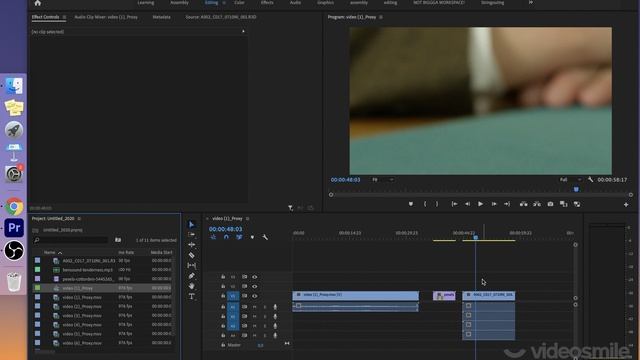Toggle the insert-as-nest button in timeline
The width and height of the screenshot is (640, 360).
point(213,237)
